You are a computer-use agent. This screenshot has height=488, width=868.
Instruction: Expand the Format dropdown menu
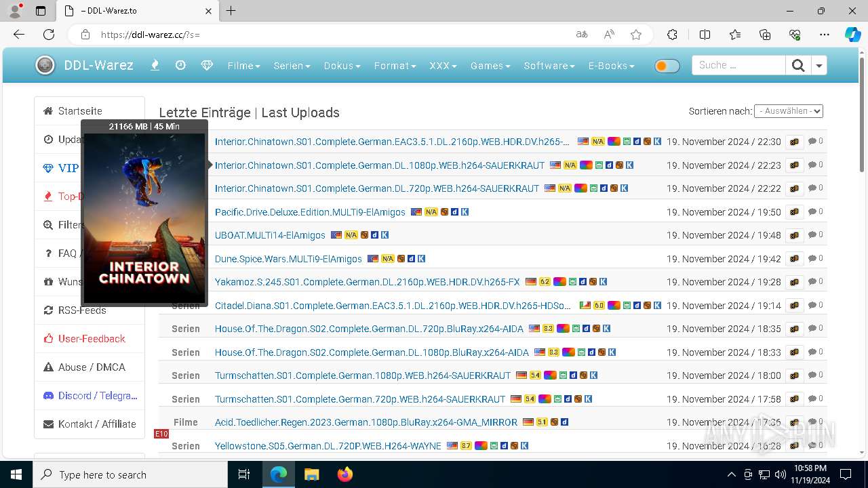[x=395, y=66]
